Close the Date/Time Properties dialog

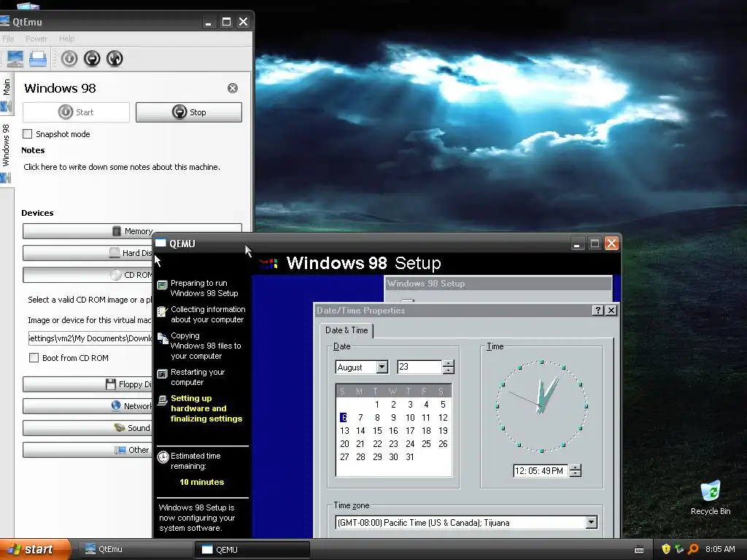point(611,311)
